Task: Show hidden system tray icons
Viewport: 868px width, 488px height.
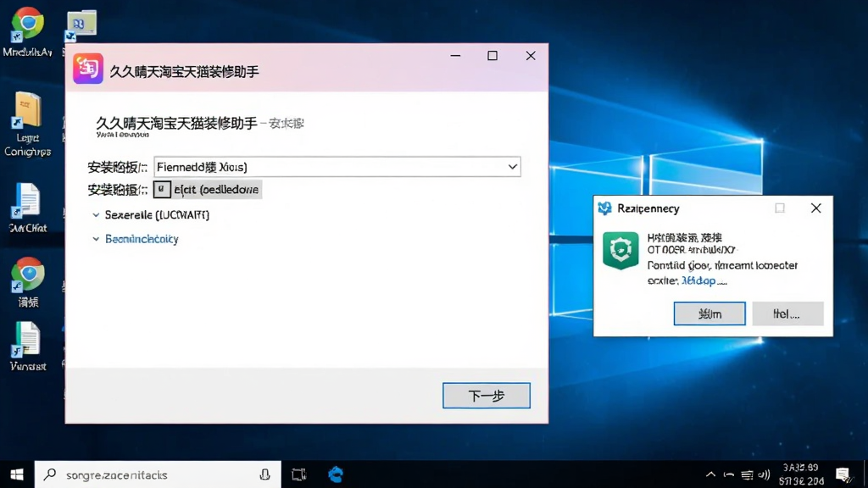Action: tap(711, 474)
